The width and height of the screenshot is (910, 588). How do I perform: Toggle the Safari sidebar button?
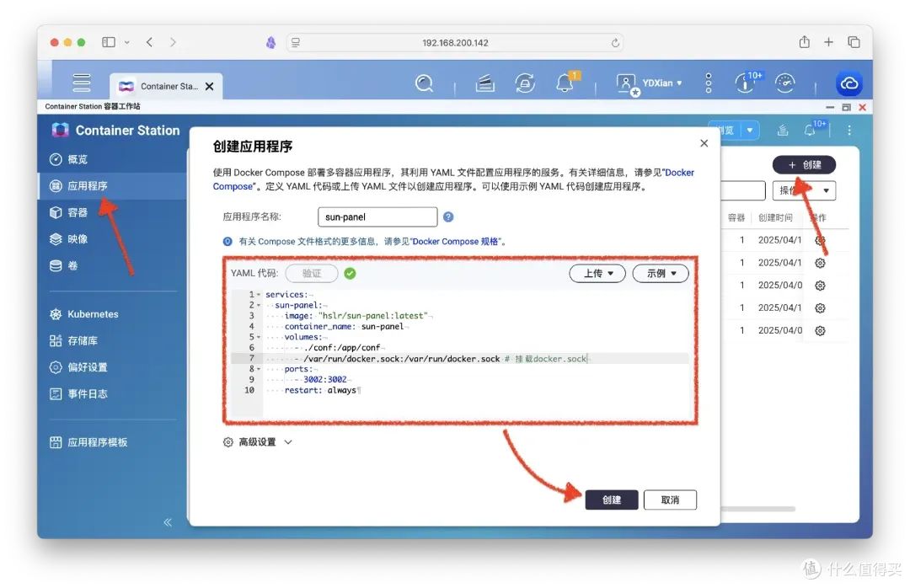[109, 42]
